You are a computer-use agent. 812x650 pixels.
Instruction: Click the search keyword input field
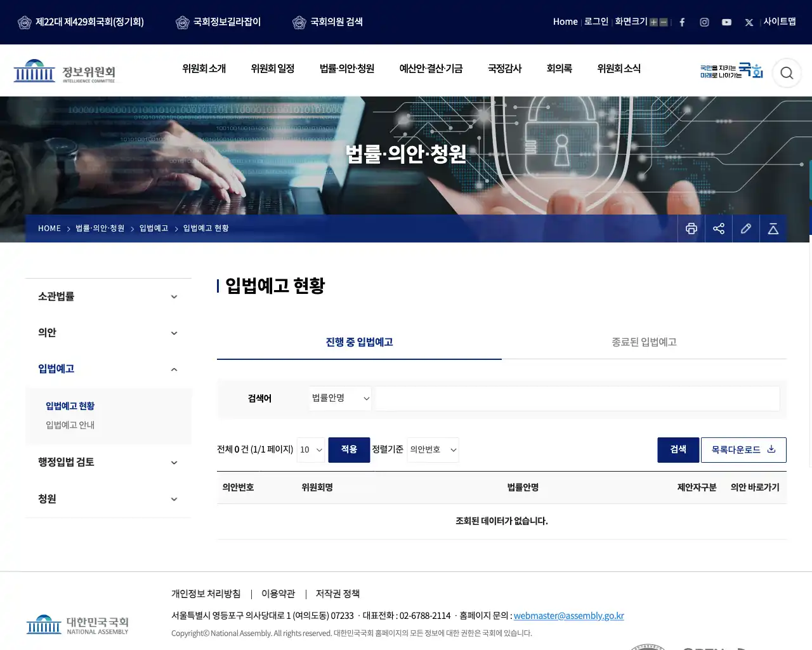tap(577, 399)
